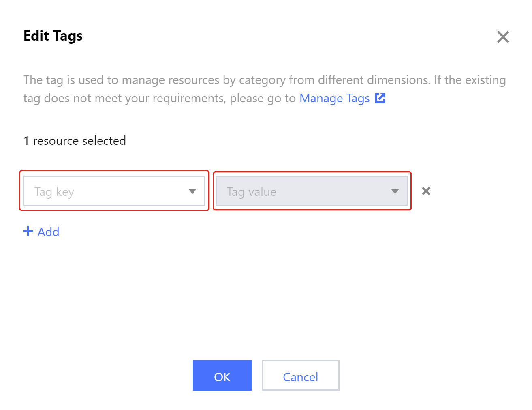
Task: Click the "Tag key" placeholder text
Action: pyautogui.click(x=54, y=192)
